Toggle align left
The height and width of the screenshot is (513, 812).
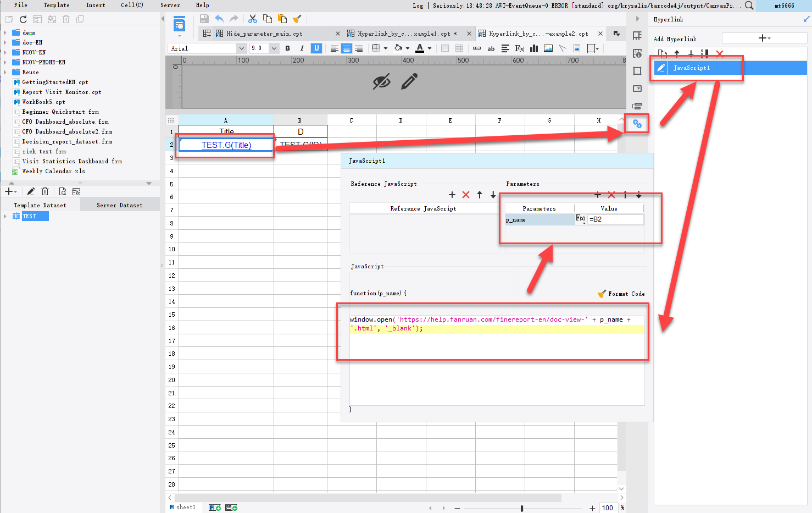tap(334, 48)
